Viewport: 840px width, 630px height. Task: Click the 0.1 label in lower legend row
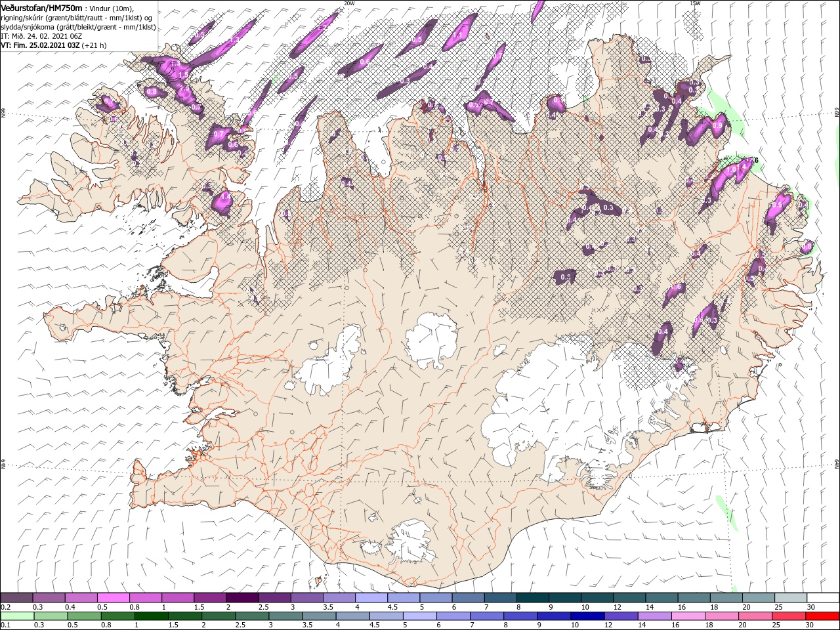5,625
